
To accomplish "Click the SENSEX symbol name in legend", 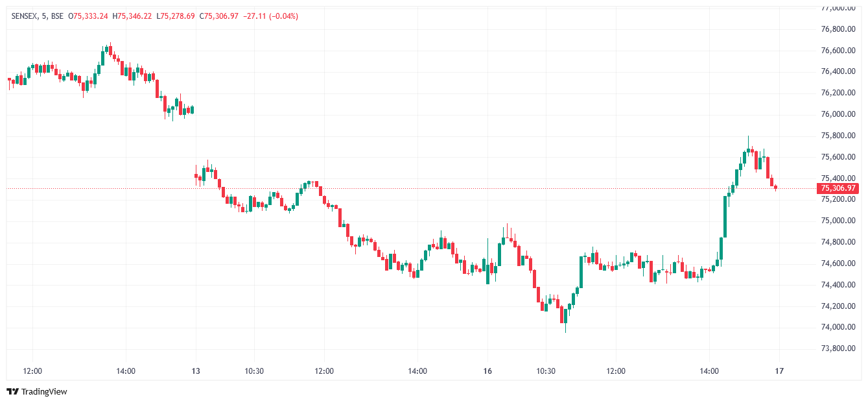I will point(25,16).
